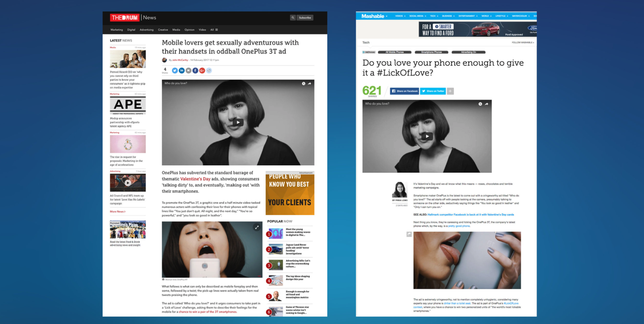This screenshot has width=644, height=324.
Task: Expand the Entertainment menu on Mashable
Action: coord(468,16)
